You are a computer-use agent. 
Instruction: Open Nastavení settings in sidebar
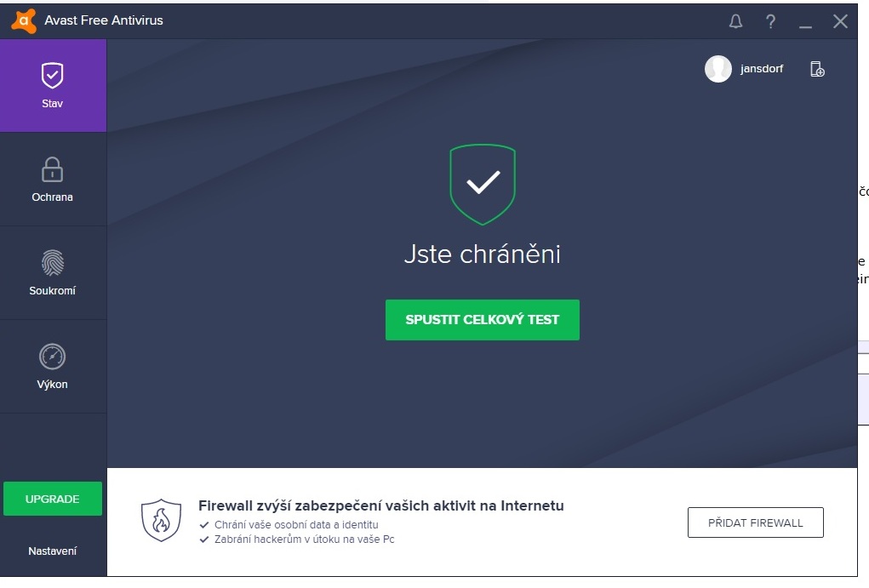(x=53, y=551)
